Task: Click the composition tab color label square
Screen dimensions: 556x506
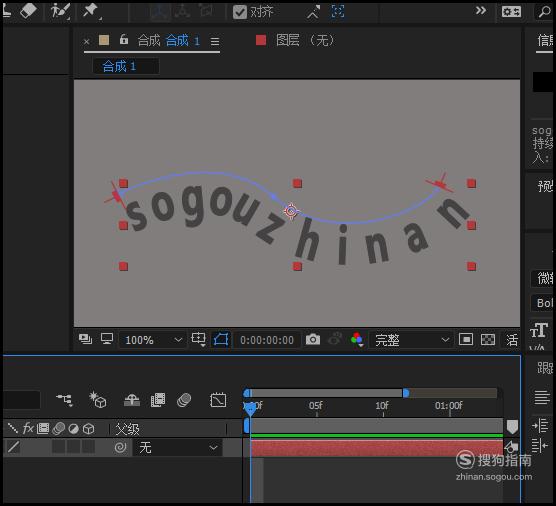Action: point(104,40)
